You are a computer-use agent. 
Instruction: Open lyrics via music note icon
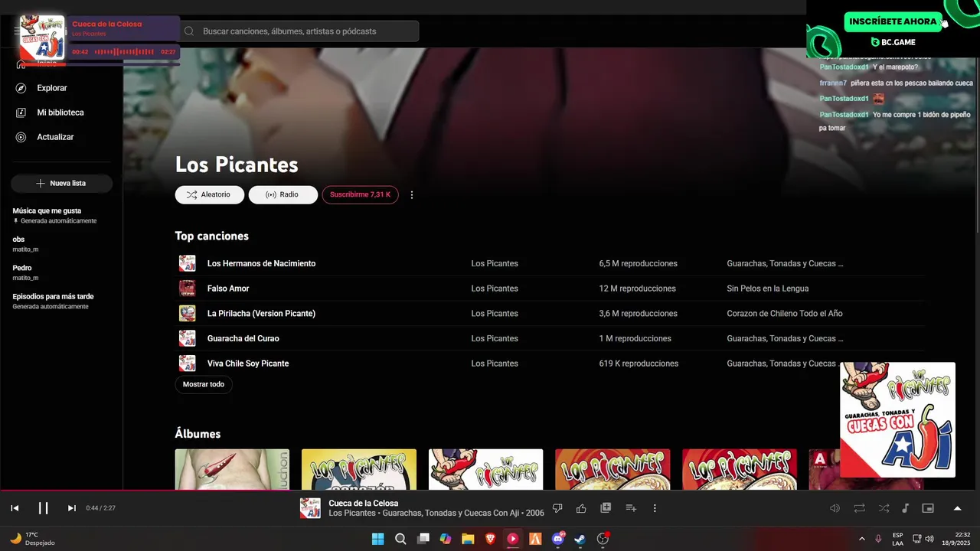coord(905,508)
